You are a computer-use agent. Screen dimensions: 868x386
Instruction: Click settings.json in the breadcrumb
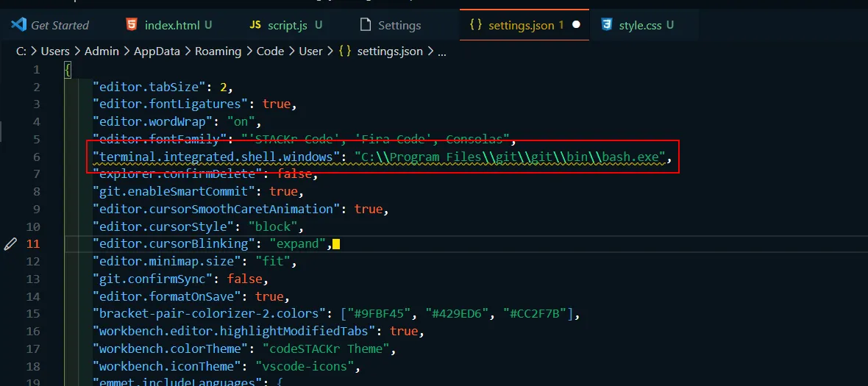390,51
